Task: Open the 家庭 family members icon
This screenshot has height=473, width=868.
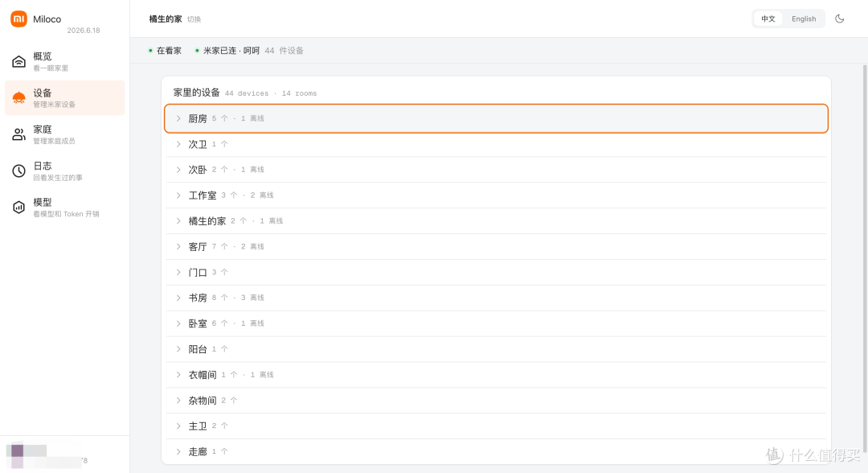Action: 18,134
